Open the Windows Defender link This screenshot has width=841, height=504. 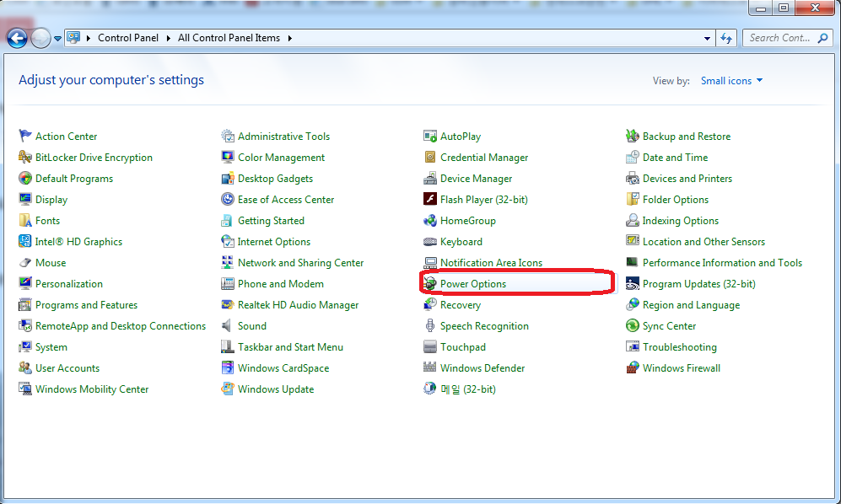point(482,368)
